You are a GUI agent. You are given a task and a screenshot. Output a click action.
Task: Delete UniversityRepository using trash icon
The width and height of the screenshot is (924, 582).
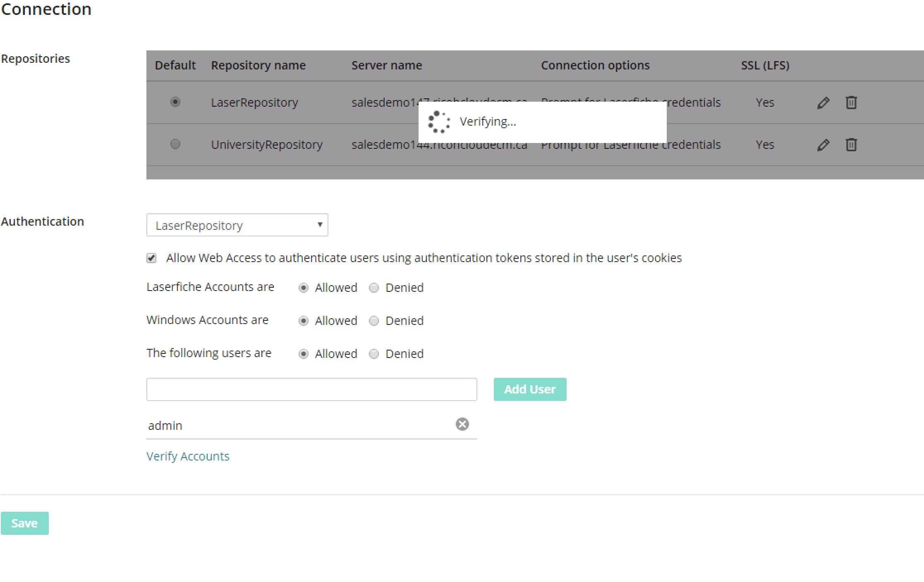[851, 145]
